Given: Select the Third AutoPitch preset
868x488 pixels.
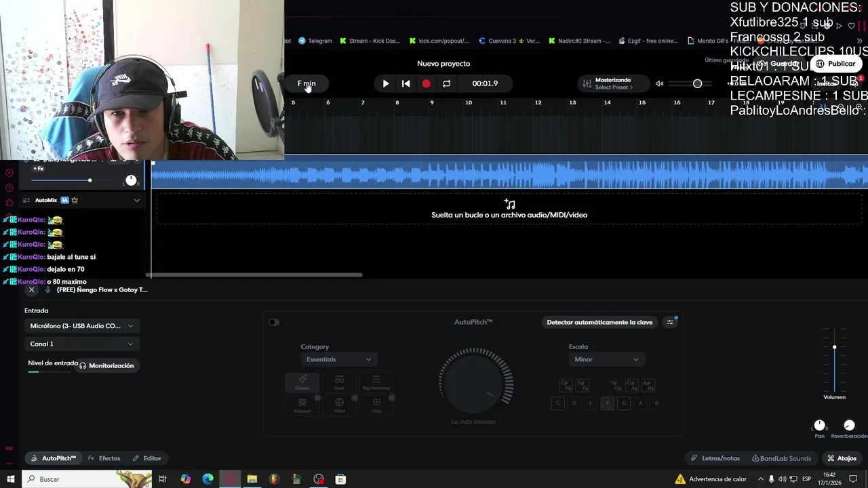Looking at the screenshot, I should pyautogui.click(x=339, y=405).
